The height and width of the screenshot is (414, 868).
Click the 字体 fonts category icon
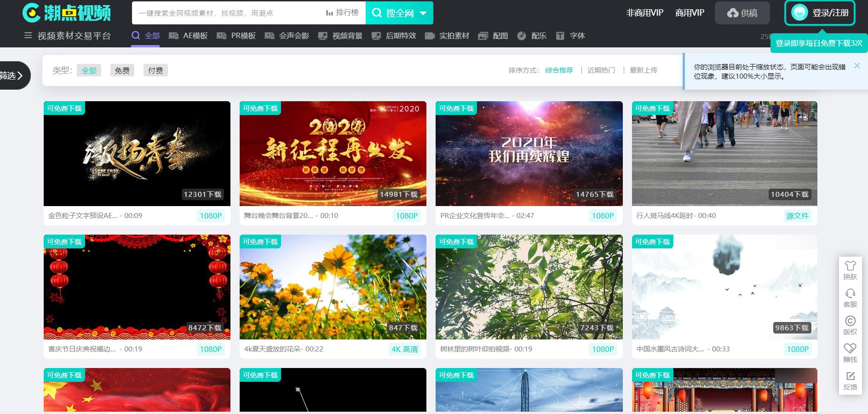coord(560,35)
